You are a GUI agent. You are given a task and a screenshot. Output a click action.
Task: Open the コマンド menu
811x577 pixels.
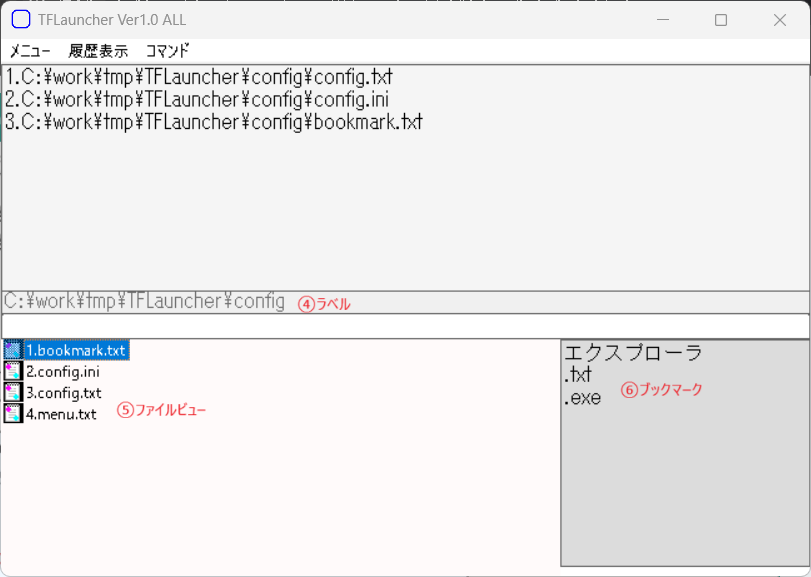pos(167,51)
